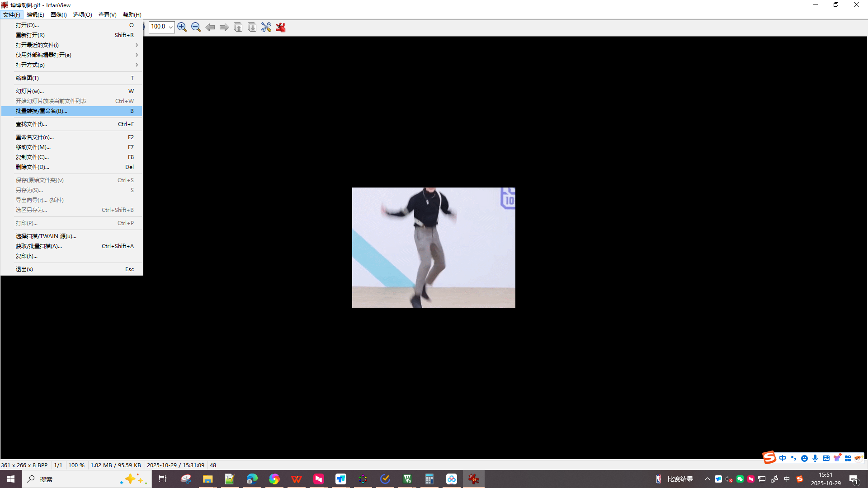Go to previous image arrow
This screenshot has width=868, height=488.
pos(210,27)
